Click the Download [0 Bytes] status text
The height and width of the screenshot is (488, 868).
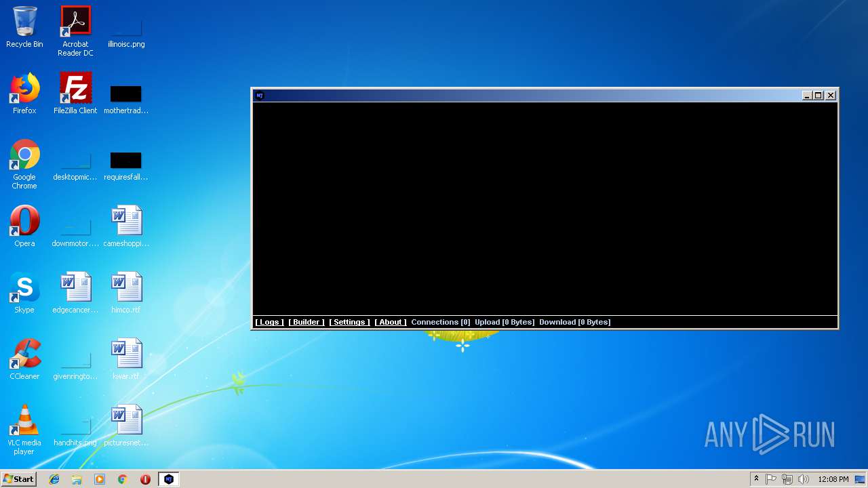coord(575,322)
